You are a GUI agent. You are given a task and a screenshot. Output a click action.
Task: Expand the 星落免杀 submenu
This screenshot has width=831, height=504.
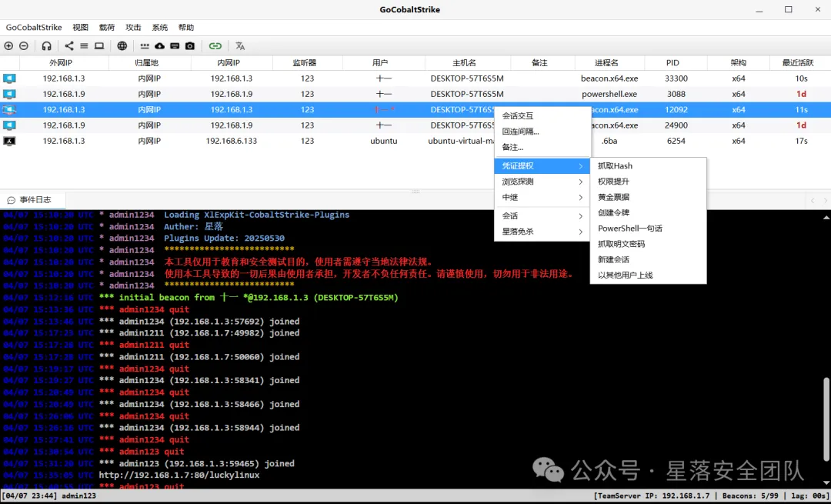(x=542, y=232)
